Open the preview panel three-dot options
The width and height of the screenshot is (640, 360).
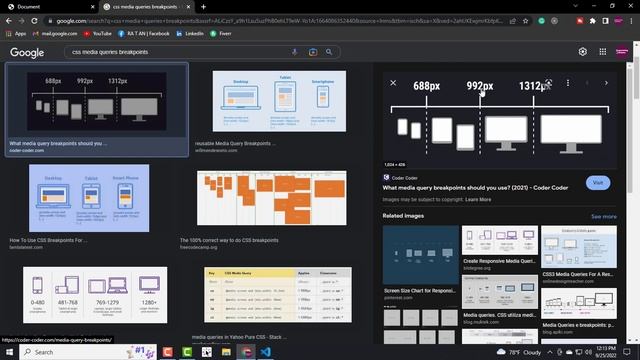(568, 83)
